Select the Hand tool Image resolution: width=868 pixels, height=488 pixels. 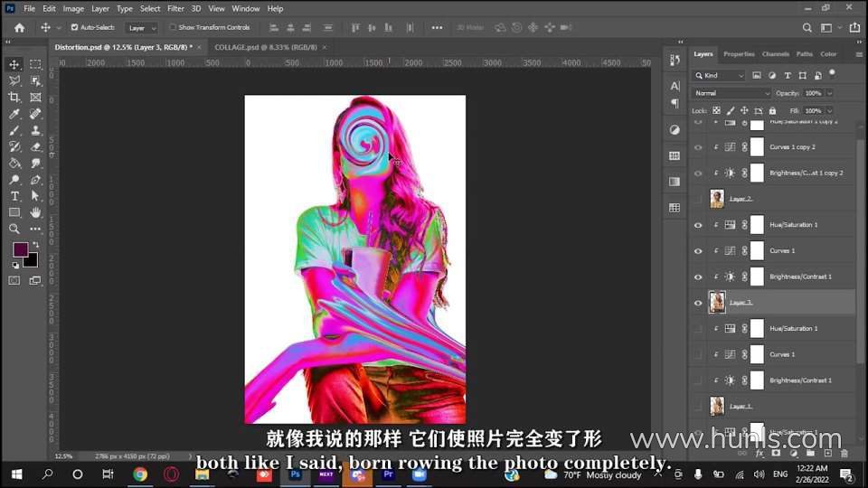coord(35,212)
